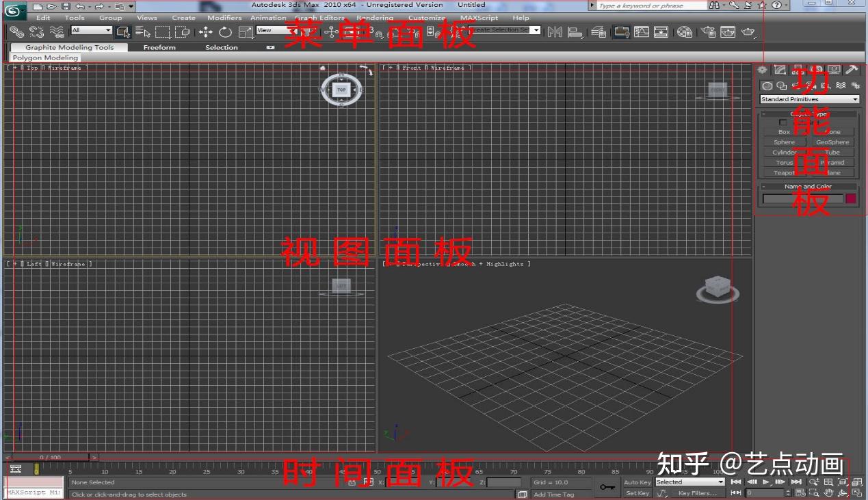Expand the Standard Primitives dropdown

(x=809, y=99)
